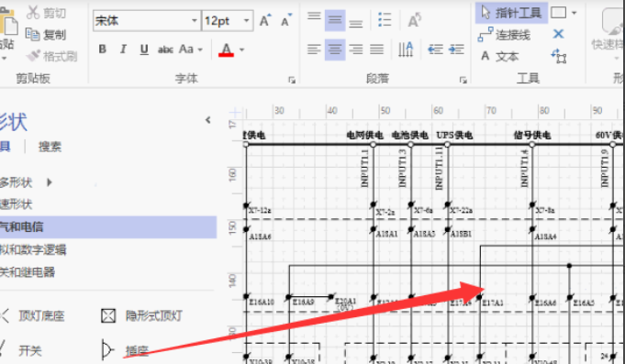Toggle italic formatting
The width and height of the screenshot is (625, 364).
pyautogui.click(x=123, y=50)
